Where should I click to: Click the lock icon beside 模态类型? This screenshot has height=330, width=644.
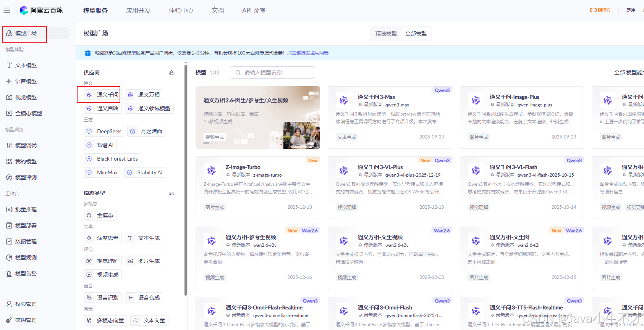coord(172,193)
